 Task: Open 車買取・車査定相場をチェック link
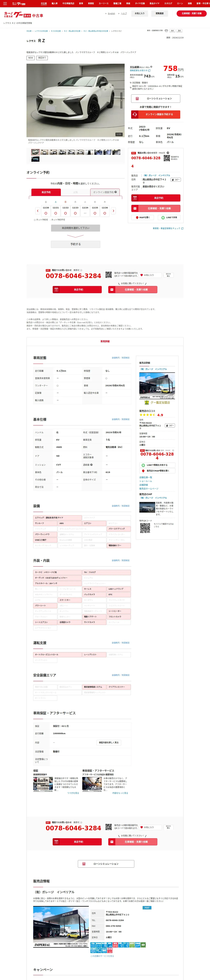168,228
